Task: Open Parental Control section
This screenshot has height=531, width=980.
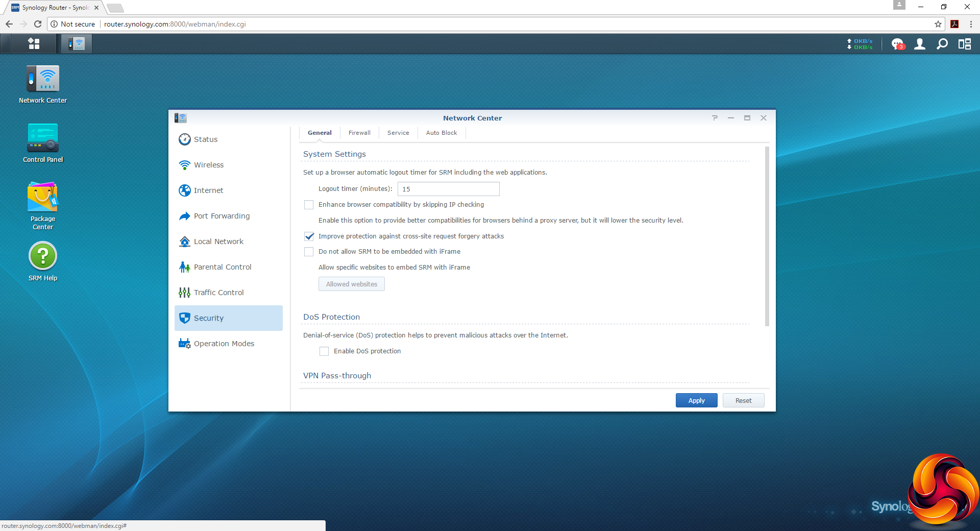Action: [229, 267]
